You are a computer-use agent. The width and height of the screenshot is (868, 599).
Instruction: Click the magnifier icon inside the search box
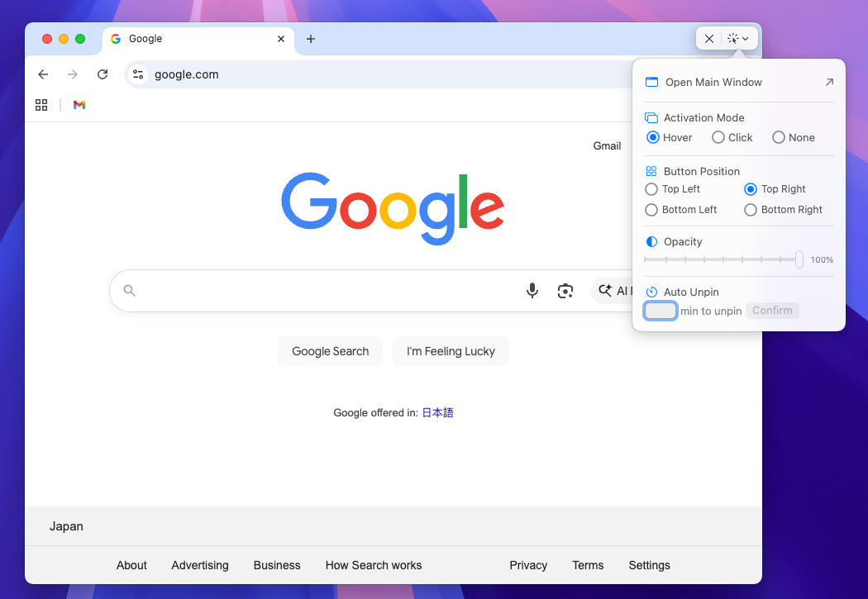(130, 290)
